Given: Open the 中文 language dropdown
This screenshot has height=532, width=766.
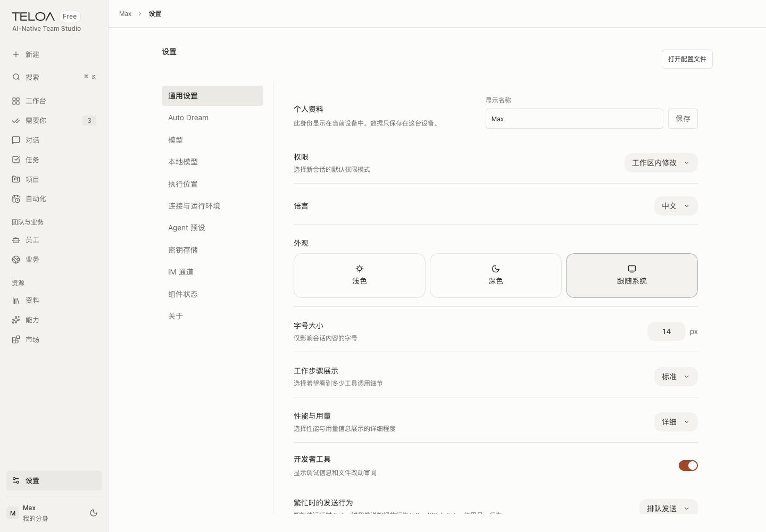Looking at the screenshot, I should pos(676,206).
